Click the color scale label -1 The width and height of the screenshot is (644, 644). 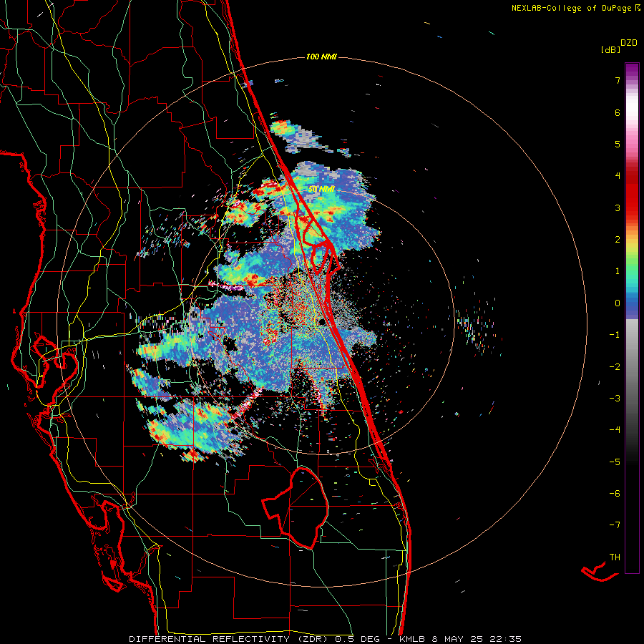pyautogui.click(x=615, y=335)
